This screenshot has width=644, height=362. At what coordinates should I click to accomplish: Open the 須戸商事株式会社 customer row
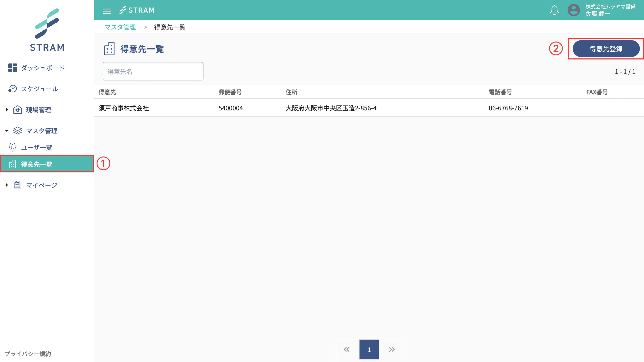click(x=123, y=108)
